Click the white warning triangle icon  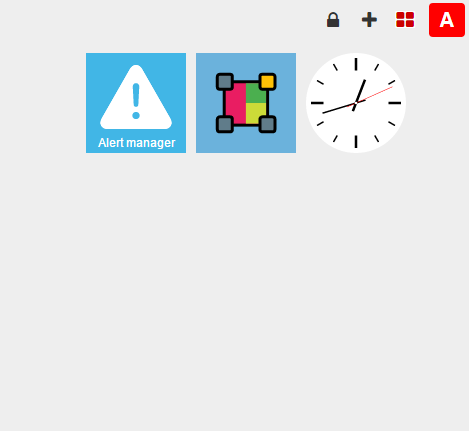coord(136,97)
